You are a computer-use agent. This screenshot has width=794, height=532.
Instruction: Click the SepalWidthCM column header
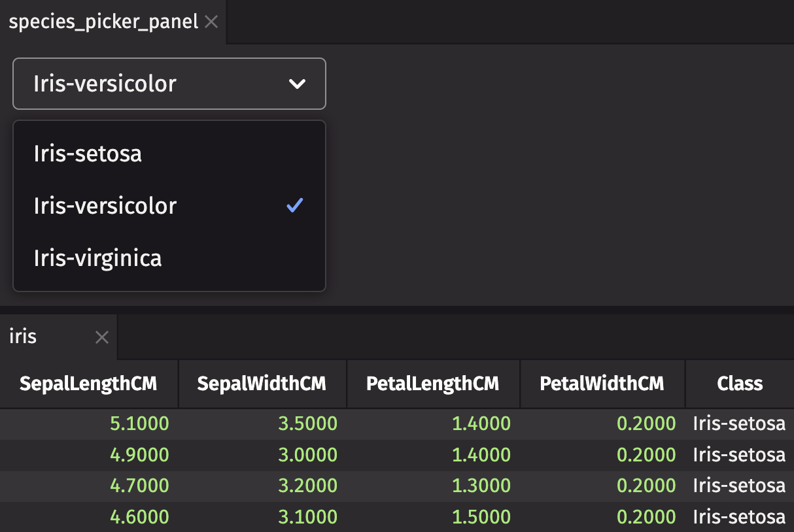pyautogui.click(x=262, y=384)
